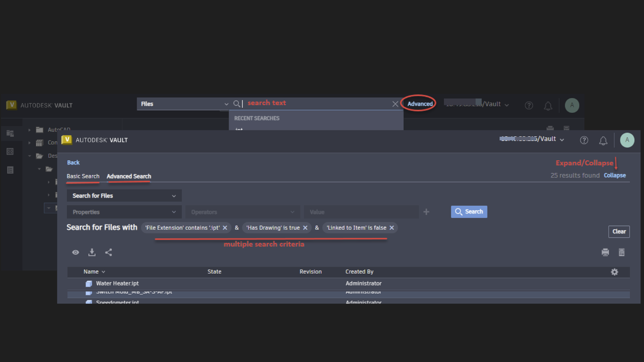Viewport: 644px width, 362px height.
Task: Open notifications bell in the back window
Action: click(548, 106)
